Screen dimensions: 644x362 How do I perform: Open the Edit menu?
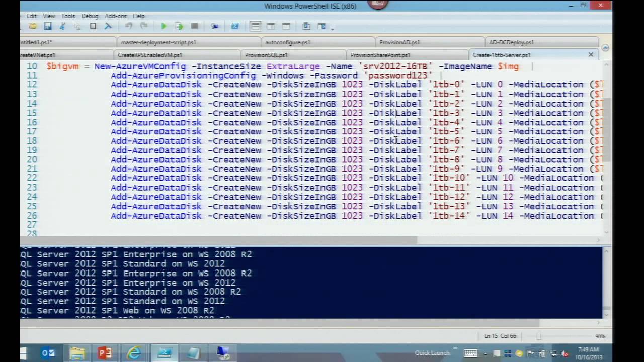coord(31,16)
